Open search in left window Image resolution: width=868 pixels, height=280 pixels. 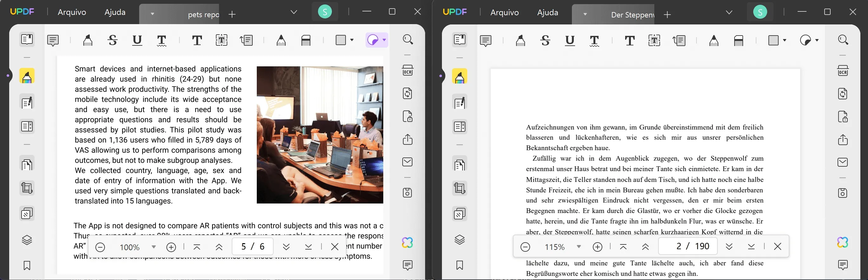pos(408,40)
